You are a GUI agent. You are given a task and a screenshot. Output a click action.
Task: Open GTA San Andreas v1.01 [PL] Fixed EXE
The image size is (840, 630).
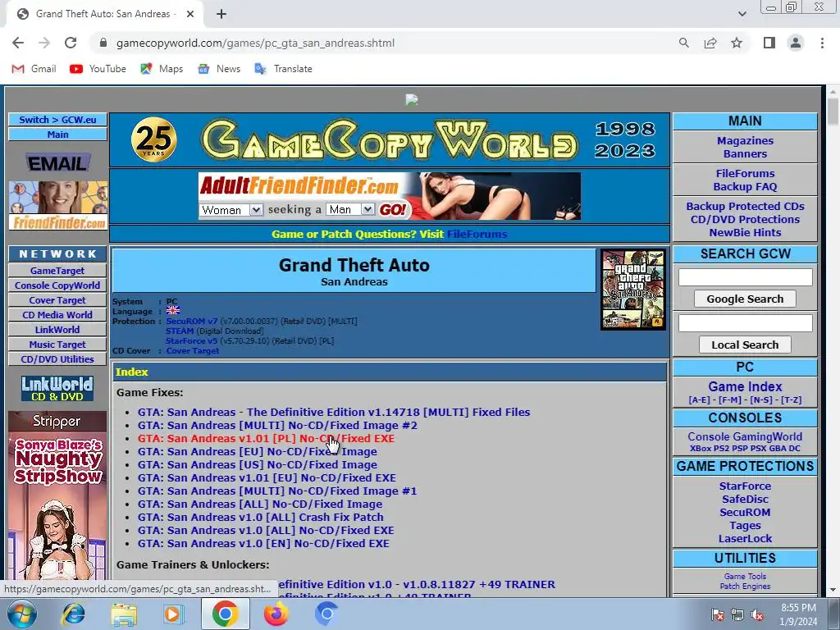tap(266, 438)
